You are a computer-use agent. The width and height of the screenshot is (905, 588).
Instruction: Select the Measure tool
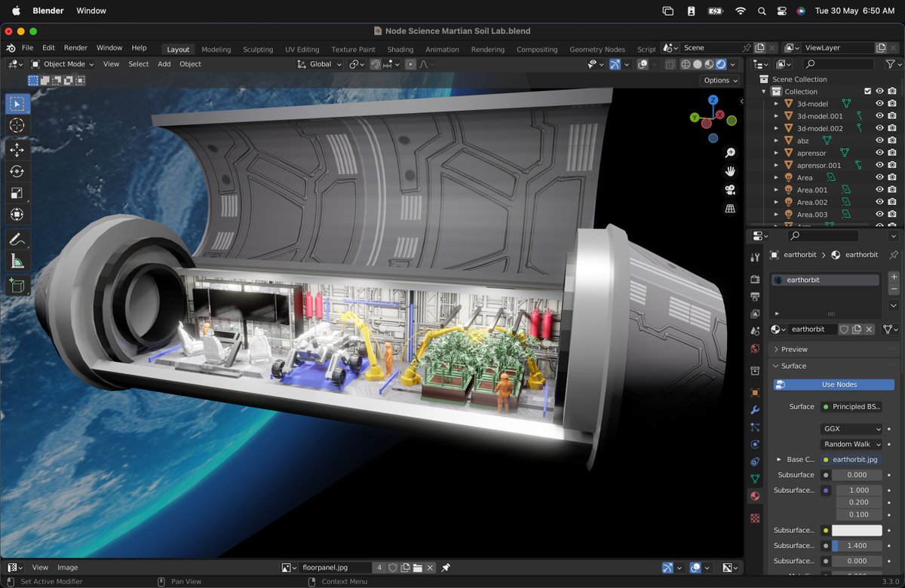coord(17,262)
